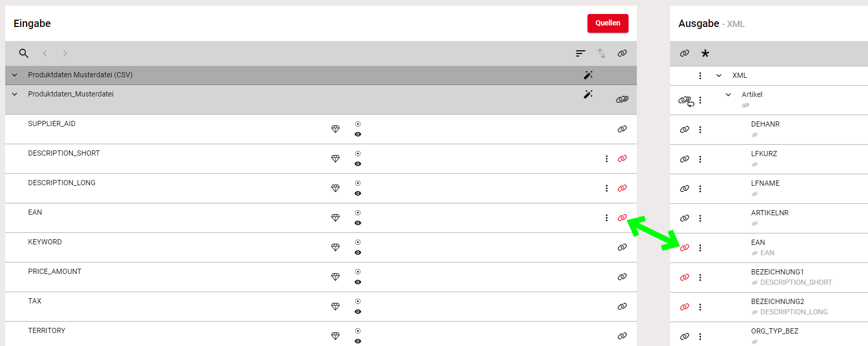
Task: Collapse the XML root node in Ausgabe
Action: (719, 76)
